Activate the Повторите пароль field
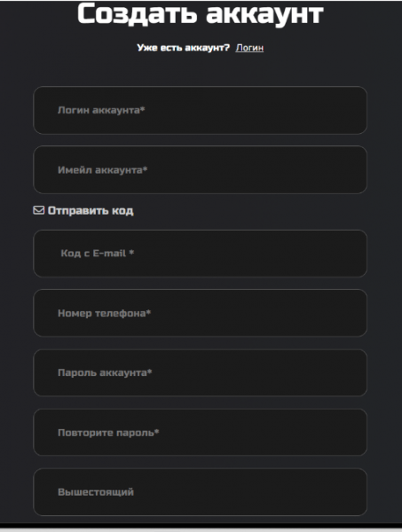 tap(200, 433)
